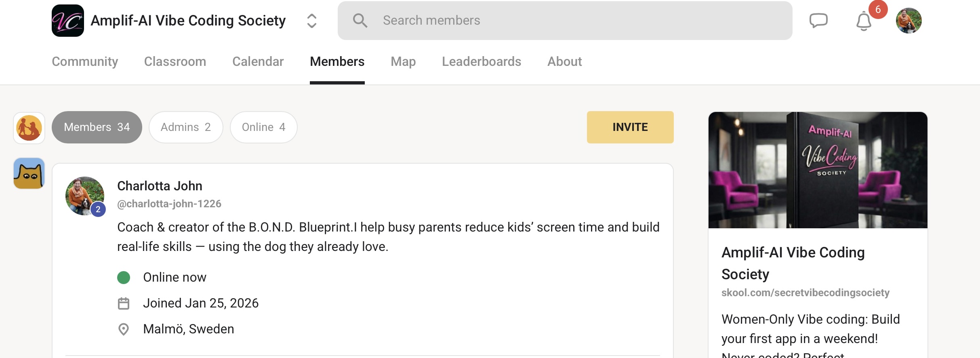This screenshot has width=980, height=358.
Task: Open the notifications bell
Action: pos(864,21)
